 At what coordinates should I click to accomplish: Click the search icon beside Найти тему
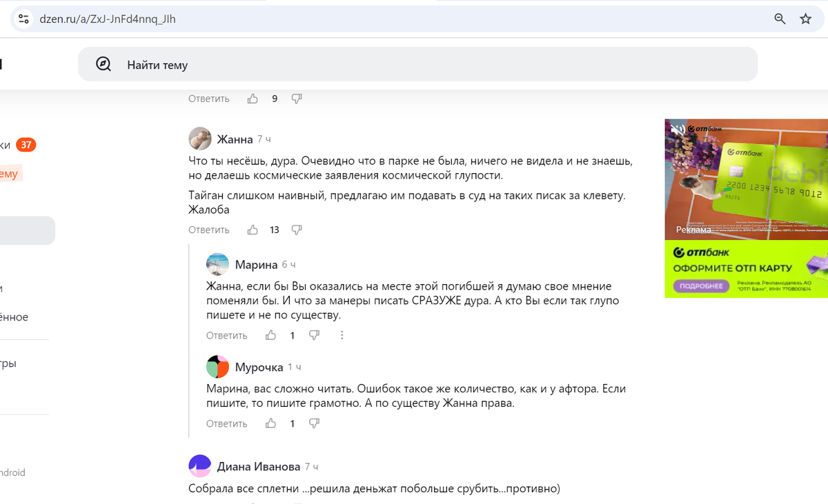(x=103, y=65)
